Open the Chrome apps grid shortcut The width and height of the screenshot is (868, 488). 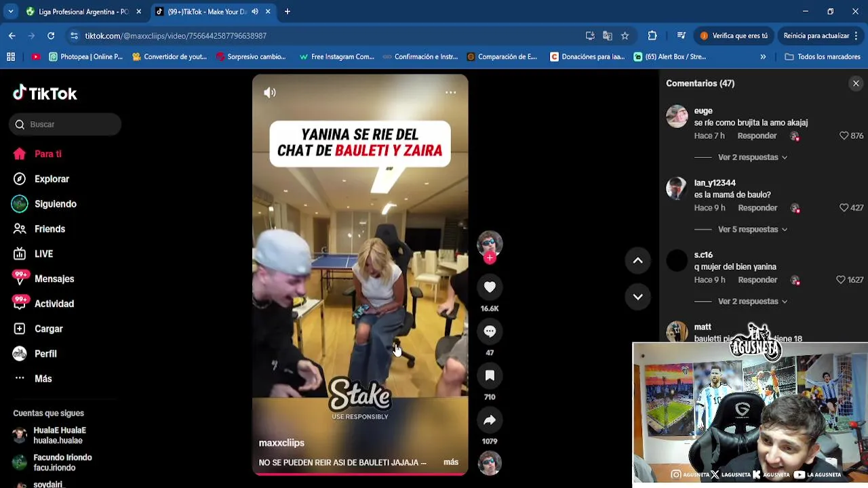[11, 57]
